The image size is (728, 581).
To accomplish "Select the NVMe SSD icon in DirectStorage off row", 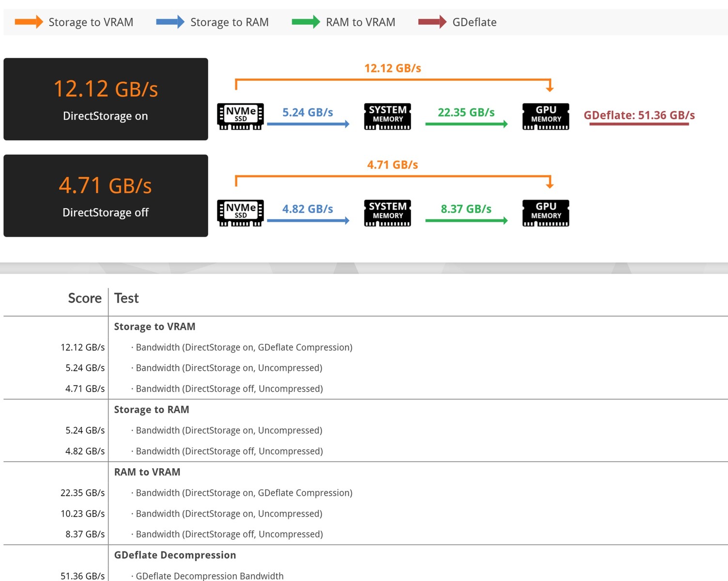I will click(x=240, y=213).
